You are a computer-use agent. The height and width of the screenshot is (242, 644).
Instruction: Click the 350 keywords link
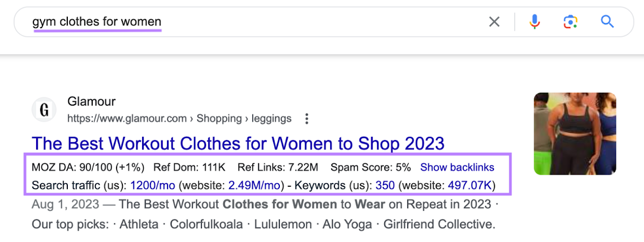pyautogui.click(x=385, y=186)
